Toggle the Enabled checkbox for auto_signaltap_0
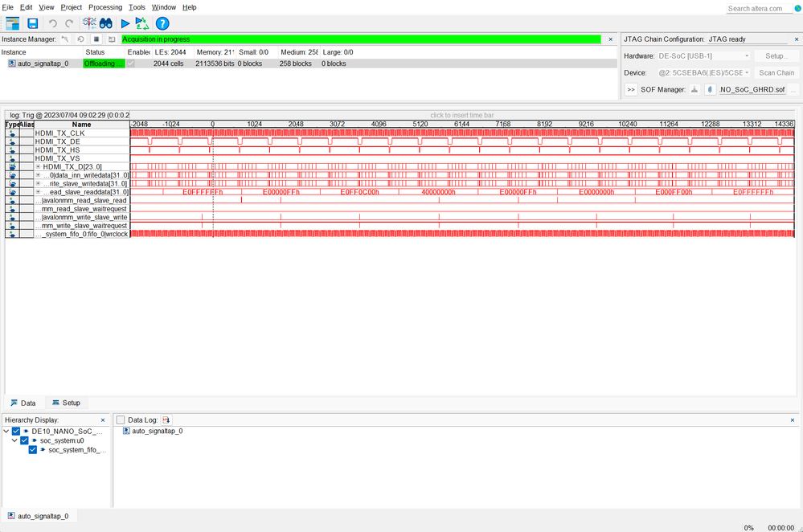Screen dimensions: 803x532 131,63
